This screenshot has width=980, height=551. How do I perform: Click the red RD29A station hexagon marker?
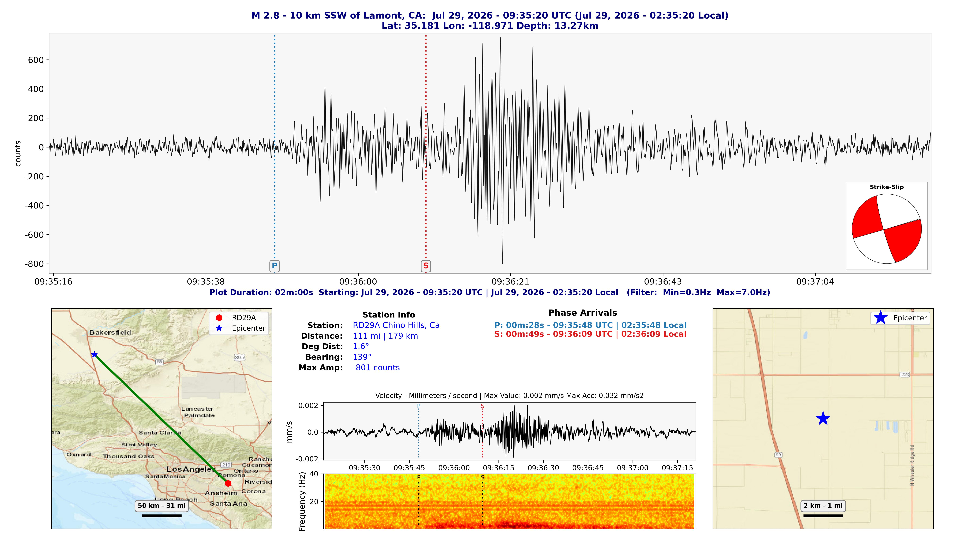pos(228,483)
